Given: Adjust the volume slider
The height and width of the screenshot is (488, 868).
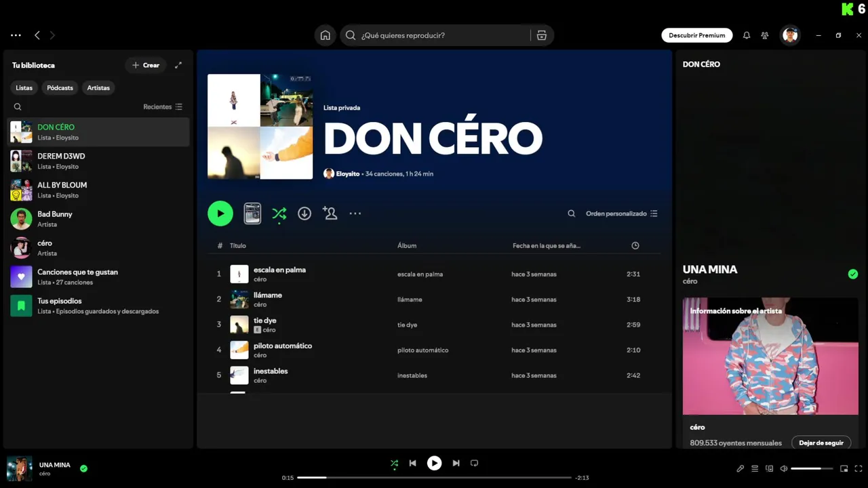Looking at the screenshot, I should [x=811, y=468].
